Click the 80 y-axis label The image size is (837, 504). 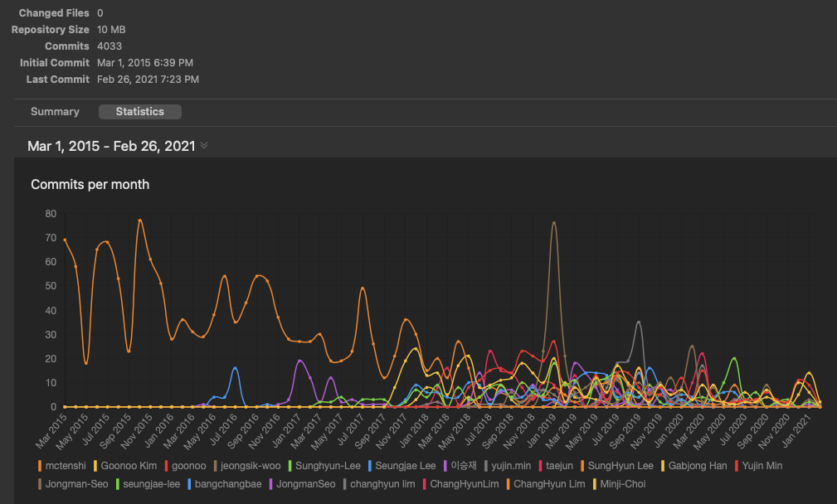click(x=51, y=213)
